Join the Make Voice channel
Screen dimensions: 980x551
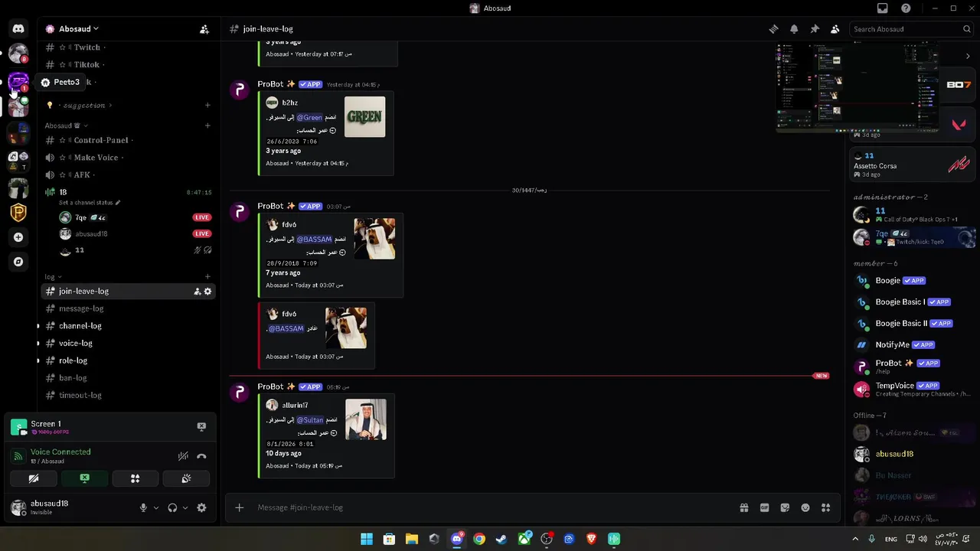[129, 158]
